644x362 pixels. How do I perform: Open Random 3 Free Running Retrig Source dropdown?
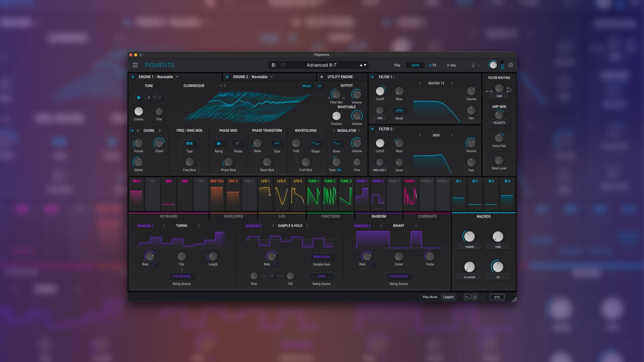tap(398, 276)
